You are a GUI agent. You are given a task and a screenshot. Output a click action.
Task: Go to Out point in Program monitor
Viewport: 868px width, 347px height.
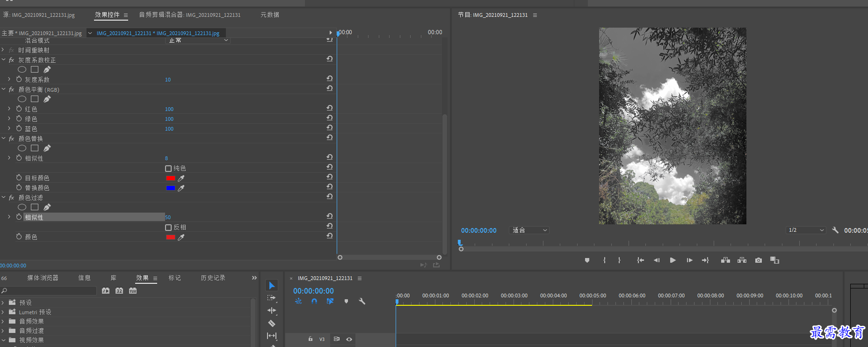pos(705,260)
